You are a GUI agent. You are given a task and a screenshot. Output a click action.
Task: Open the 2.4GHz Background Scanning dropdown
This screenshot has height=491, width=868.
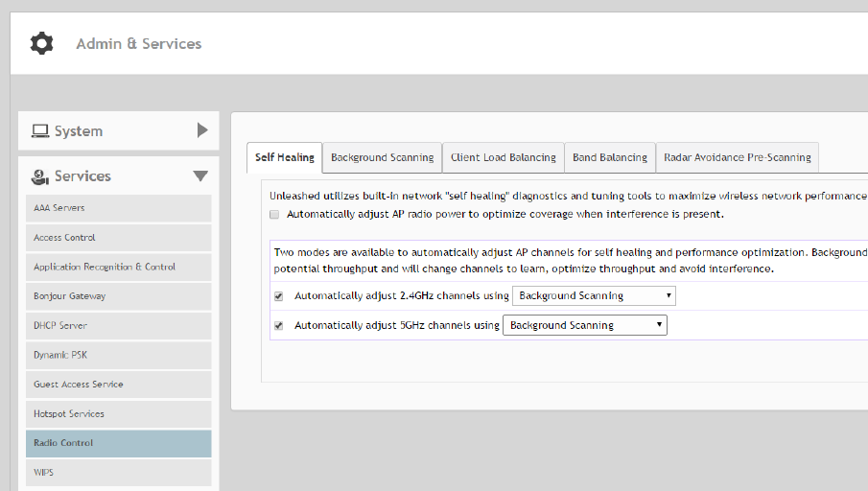pyautogui.click(x=594, y=296)
